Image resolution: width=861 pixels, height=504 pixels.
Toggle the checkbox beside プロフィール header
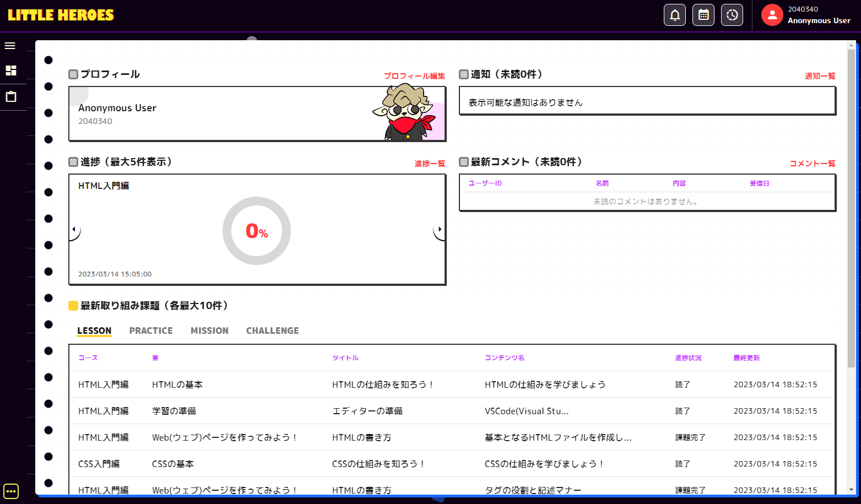click(x=72, y=74)
